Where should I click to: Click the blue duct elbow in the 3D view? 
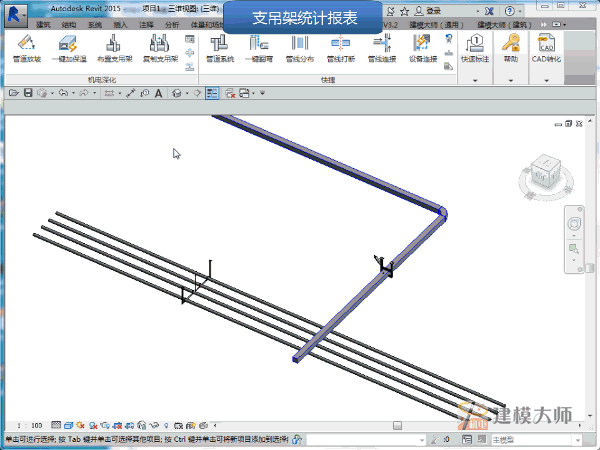tap(442, 212)
